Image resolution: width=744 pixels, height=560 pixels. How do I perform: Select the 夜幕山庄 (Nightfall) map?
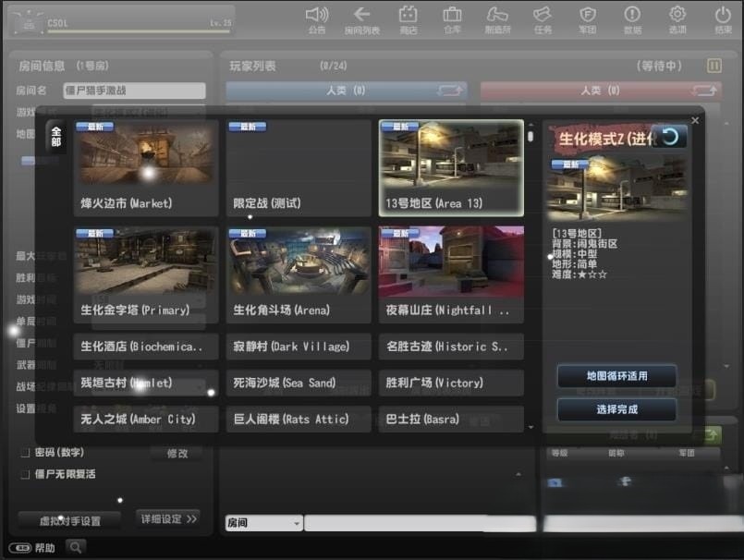click(x=451, y=275)
